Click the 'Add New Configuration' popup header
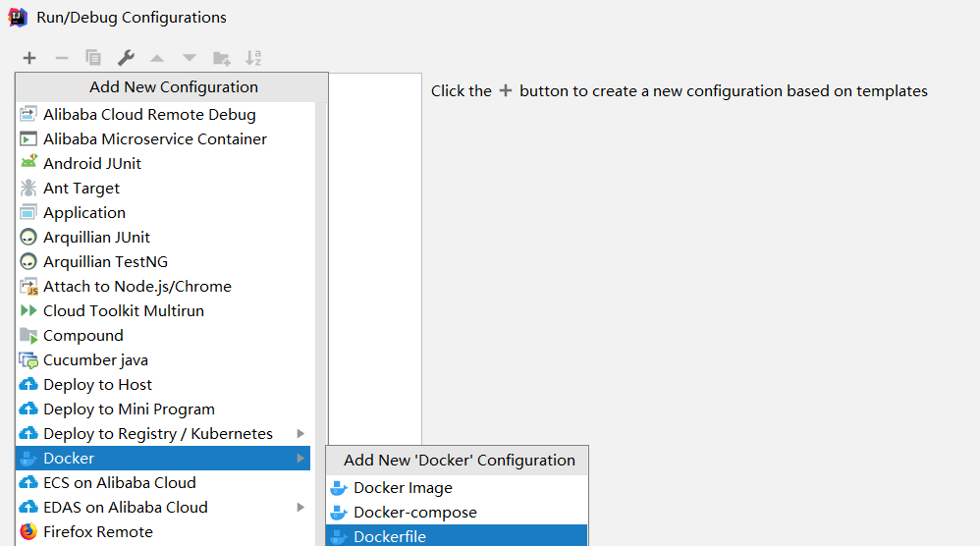Viewport: 980px width, 546px height. (x=172, y=87)
